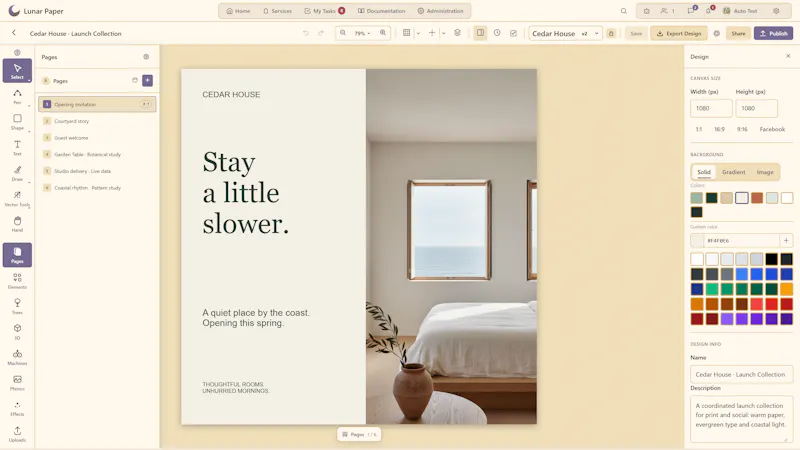Image resolution: width=800 pixels, height=450 pixels.
Task: Go to My Tasks tab
Action: coord(324,11)
